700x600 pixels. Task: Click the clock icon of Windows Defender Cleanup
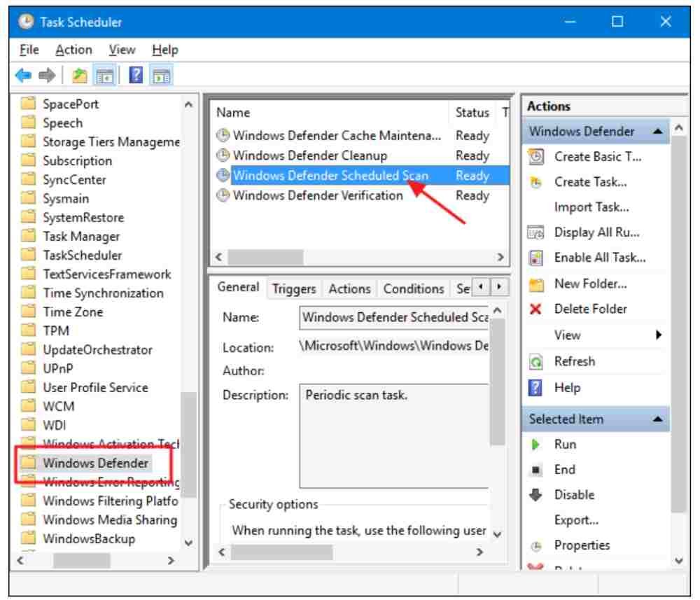click(x=223, y=155)
